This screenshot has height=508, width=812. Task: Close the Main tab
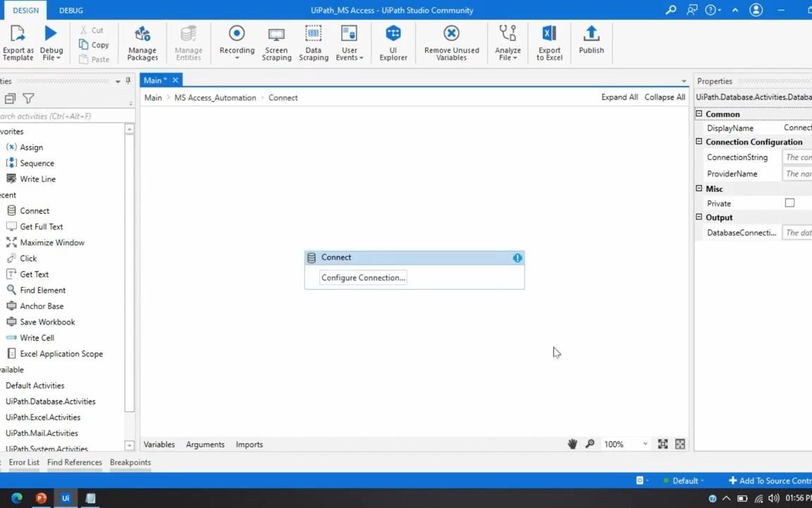(x=175, y=80)
